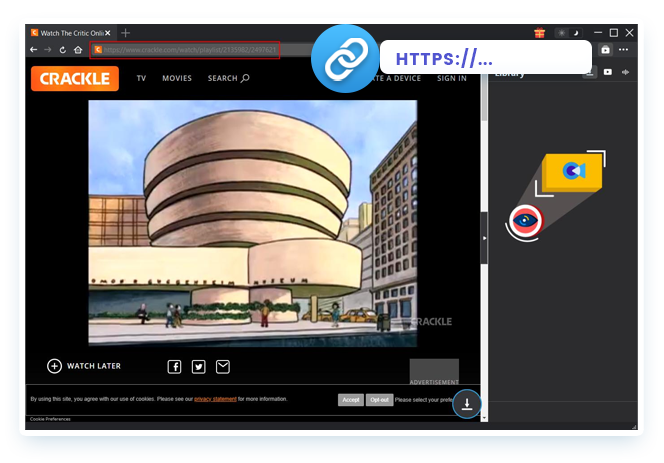Open the MOVIES menu on Crackle
664x463 pixels.
177,78
